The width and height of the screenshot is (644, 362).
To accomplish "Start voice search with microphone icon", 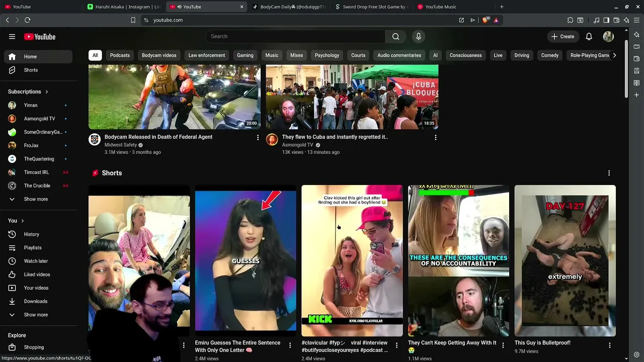I will (418, 36).
